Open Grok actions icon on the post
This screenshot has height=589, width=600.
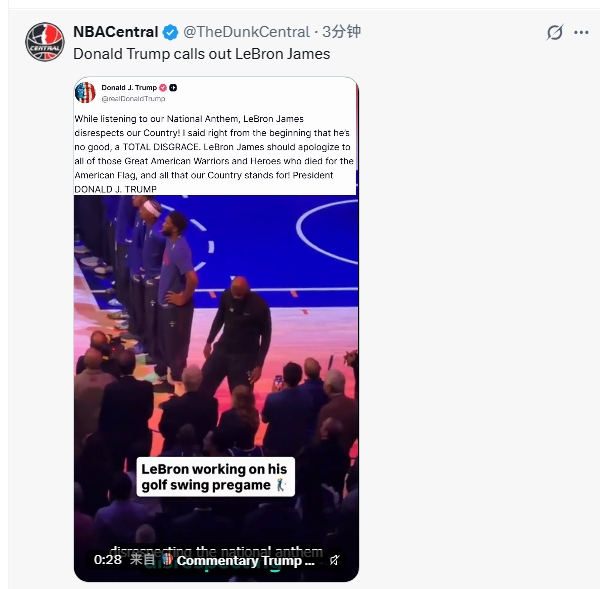554,32
